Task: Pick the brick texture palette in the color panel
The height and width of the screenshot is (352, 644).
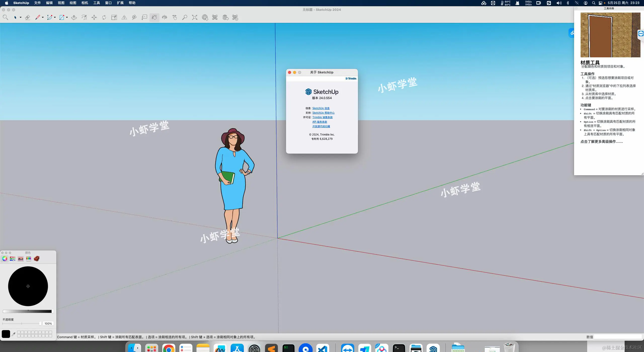Action: click(x=37, y=258)
